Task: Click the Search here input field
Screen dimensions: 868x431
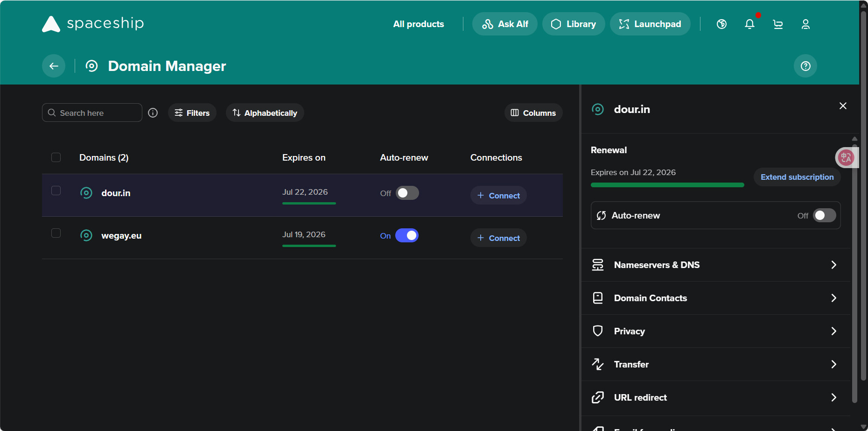Action: [x=92, y=113]
